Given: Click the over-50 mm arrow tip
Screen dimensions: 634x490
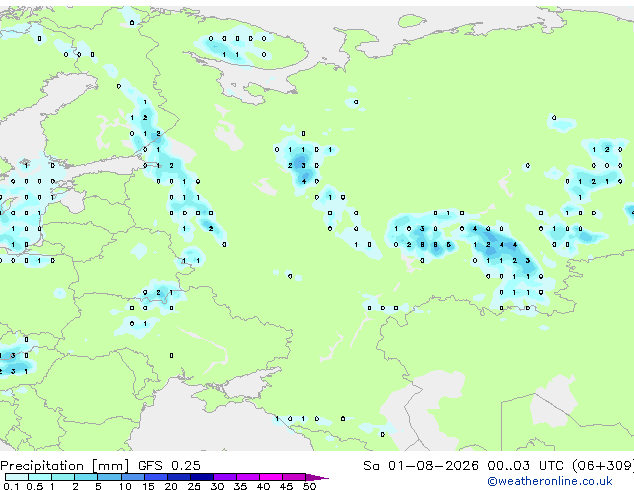Looking at the screenshot, I should pos(317,478).
